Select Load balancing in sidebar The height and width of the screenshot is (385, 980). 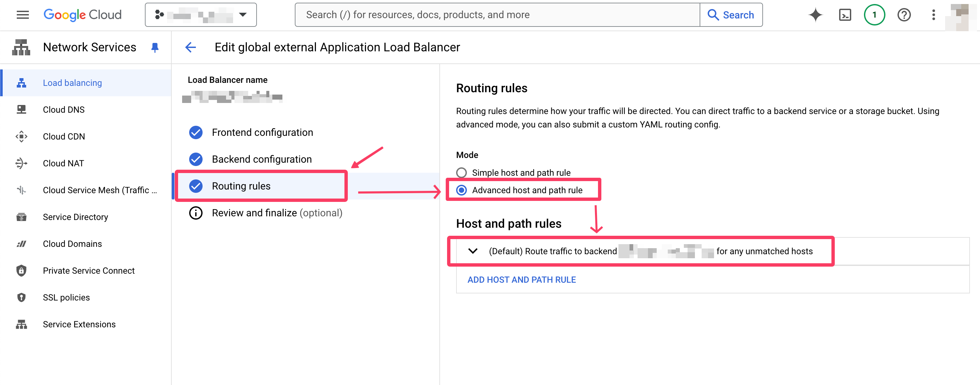point(86,82)
